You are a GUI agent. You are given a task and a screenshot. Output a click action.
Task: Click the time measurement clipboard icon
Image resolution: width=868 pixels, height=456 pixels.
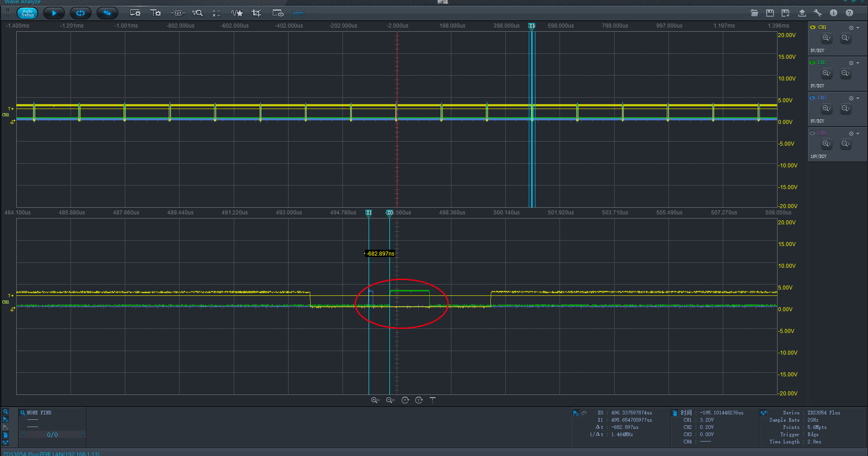[x=675, y=413]
